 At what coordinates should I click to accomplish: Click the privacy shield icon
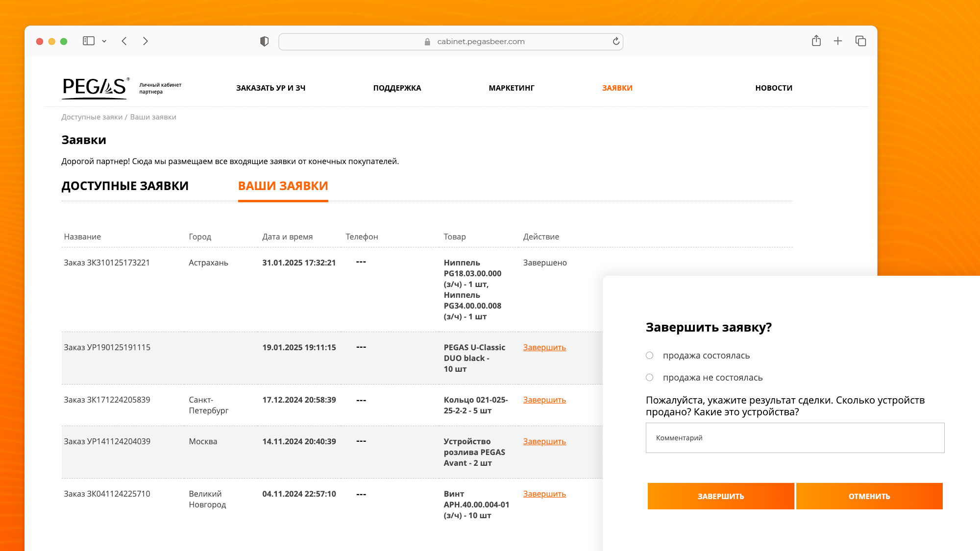point(264,42)
